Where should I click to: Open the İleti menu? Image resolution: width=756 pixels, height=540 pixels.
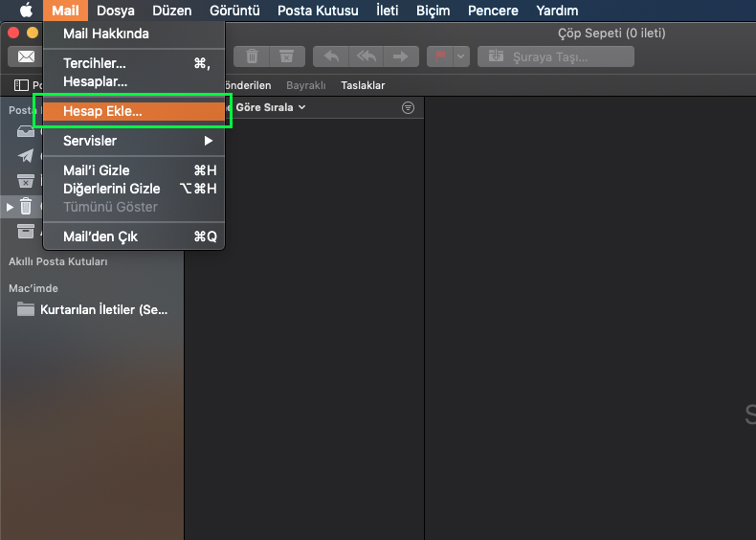[x=388, y=11]
